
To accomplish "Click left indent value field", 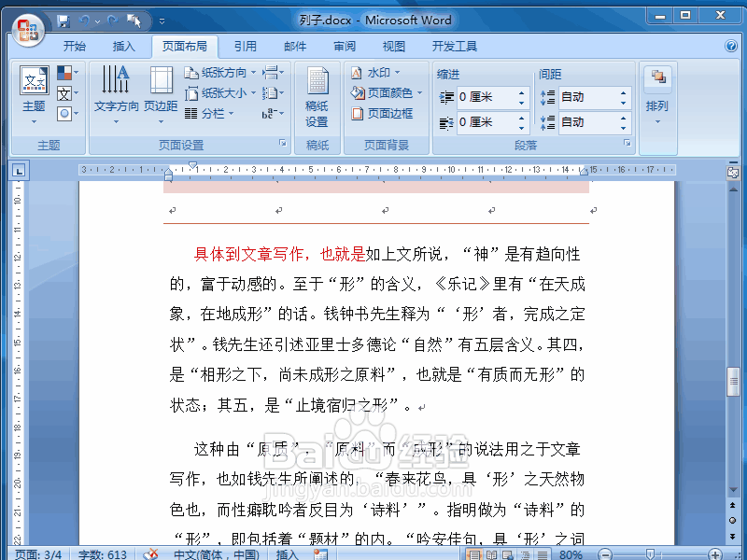I will click(x=486, y=98).
